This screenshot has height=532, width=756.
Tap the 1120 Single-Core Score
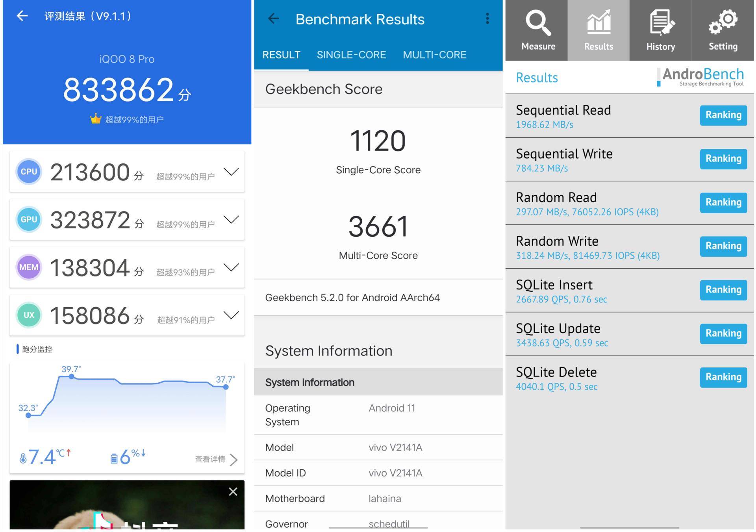[378, 141]
